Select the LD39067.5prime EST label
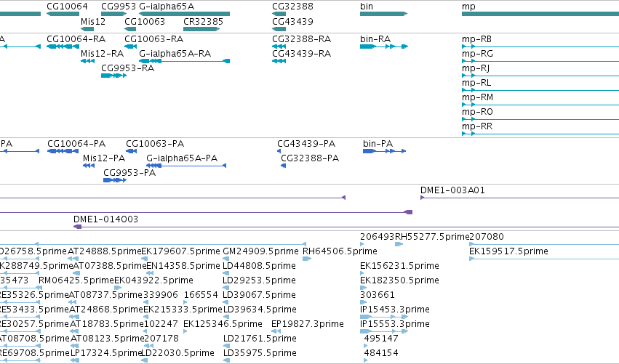This screenshot has width=619, height=364. pyautogui.click(x=259, y=295)
